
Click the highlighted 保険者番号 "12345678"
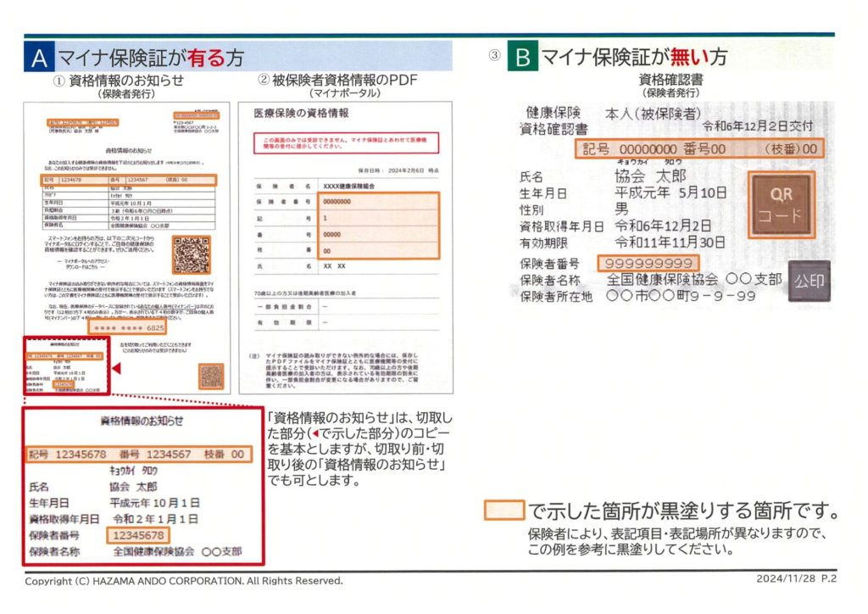tap(138, 535)
